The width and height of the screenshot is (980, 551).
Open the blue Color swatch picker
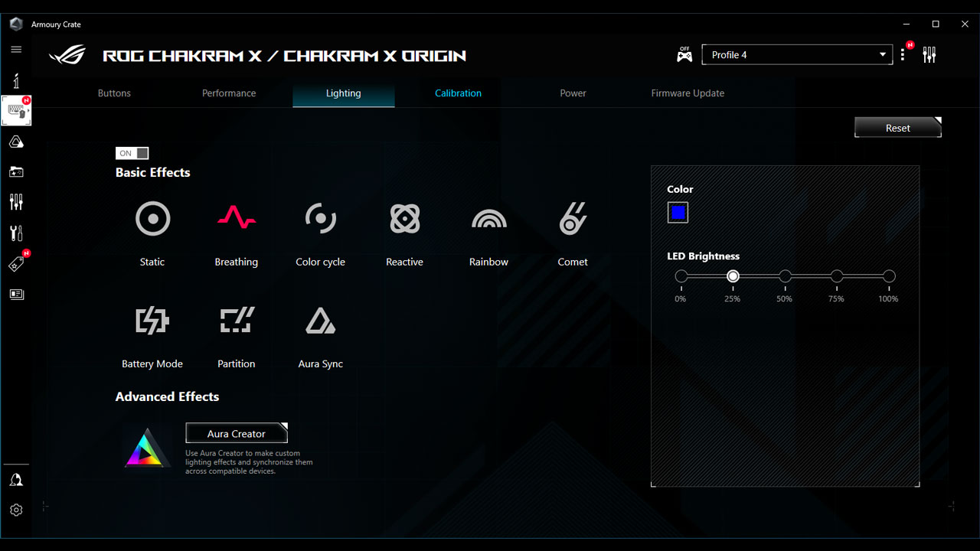(x=678, y=213)
